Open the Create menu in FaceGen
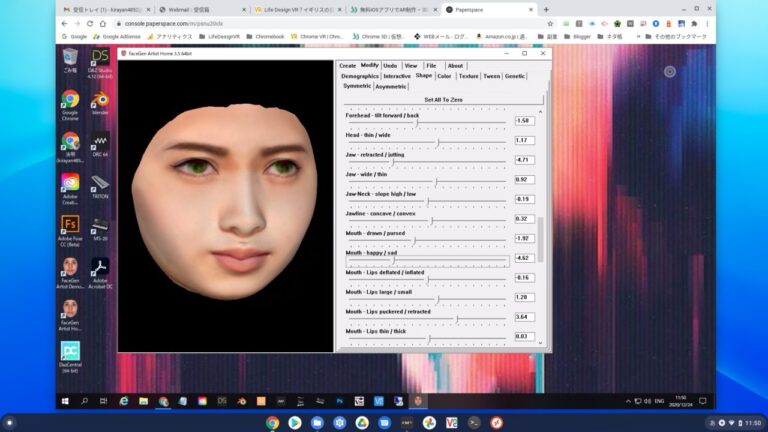This screenshot has width=768, height=432. coord(347,66)
